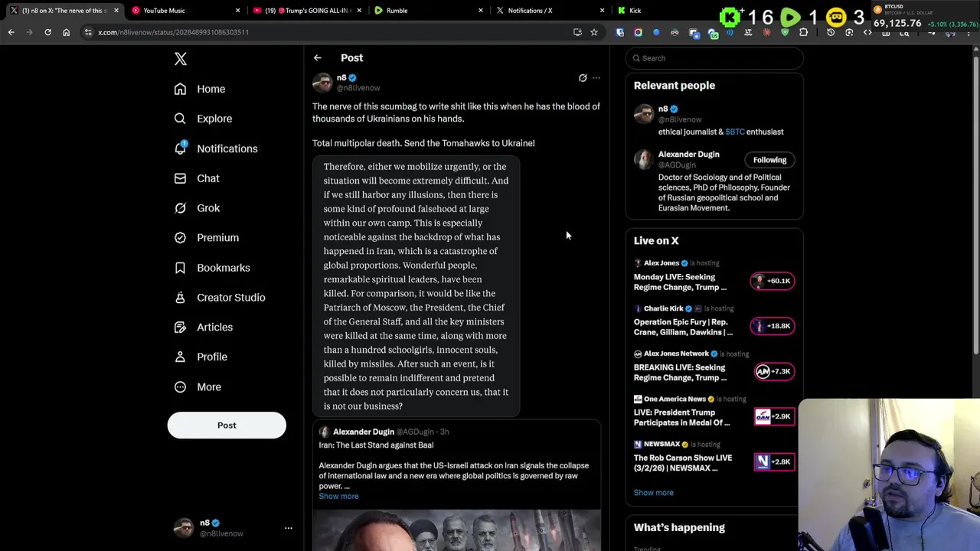Viewport: 980px width, 551px height.
Task: Switch to Rumble browser tab
Action: (x=429, y=11)
